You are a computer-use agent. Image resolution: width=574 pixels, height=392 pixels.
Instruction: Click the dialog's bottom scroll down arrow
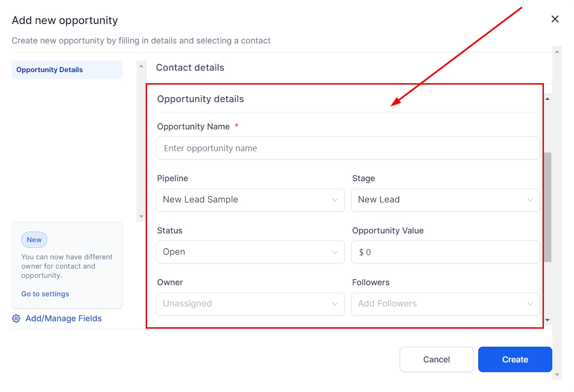557,374
